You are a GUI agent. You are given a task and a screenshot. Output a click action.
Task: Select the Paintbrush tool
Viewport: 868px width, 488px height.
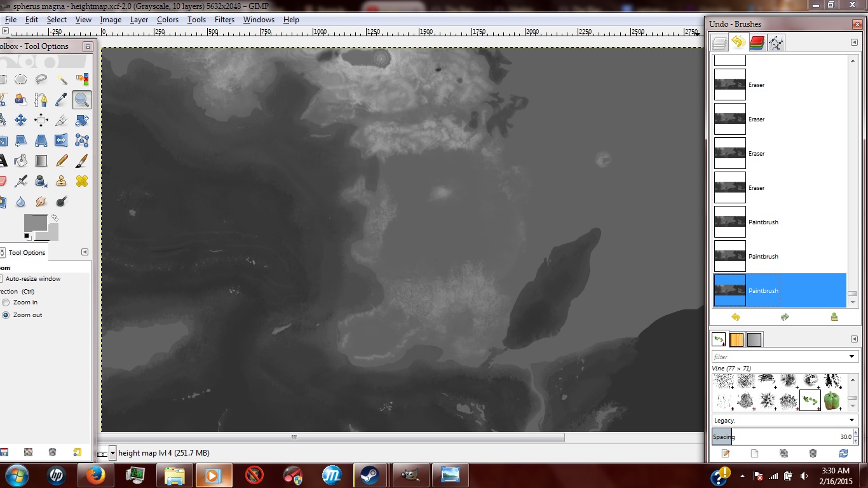83,161
